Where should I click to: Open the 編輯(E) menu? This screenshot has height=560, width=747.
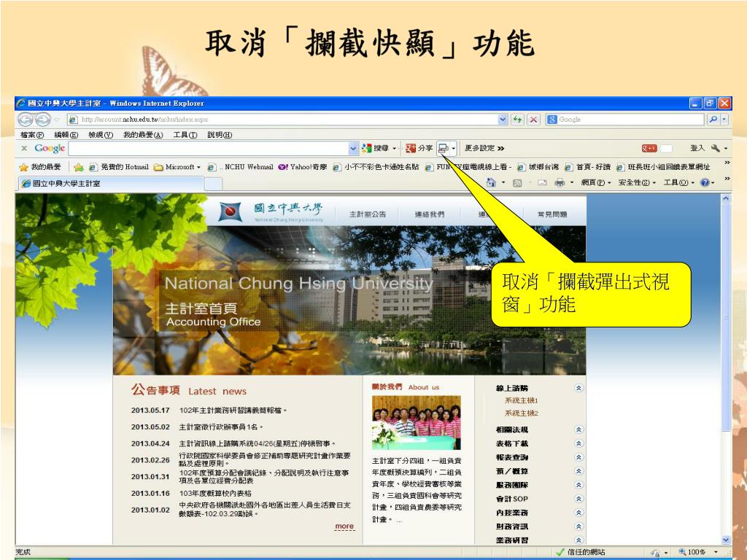[66, 135]
